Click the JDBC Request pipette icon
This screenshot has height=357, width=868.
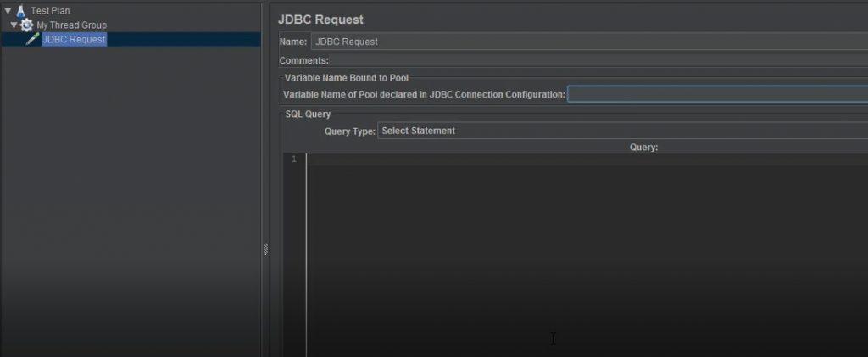point(33,39)
